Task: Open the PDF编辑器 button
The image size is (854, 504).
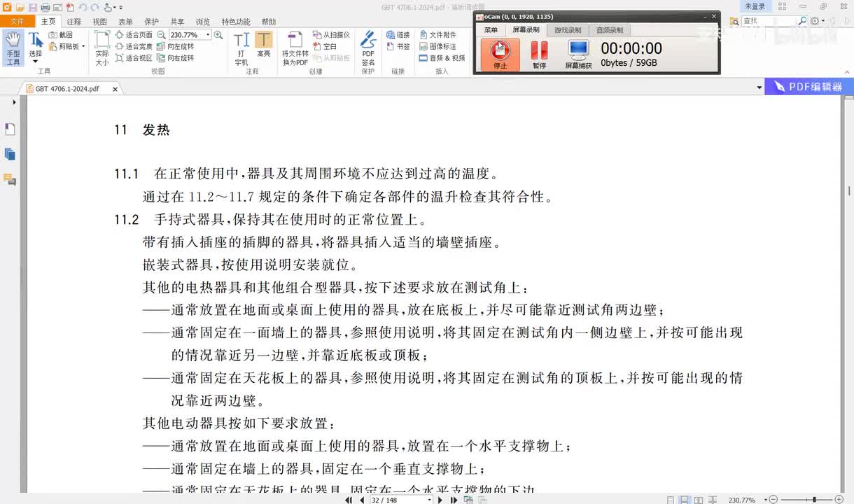Action: click(x=809, y=87)
